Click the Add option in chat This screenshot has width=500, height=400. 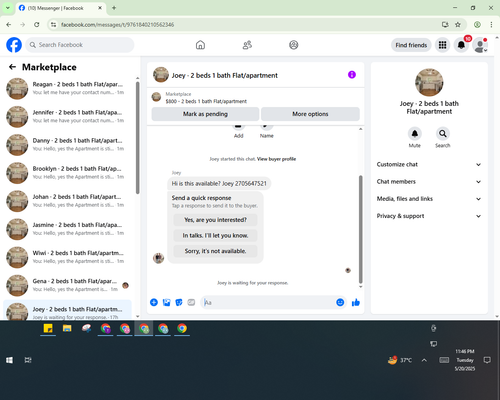pyautogui.click(x=238, y=132)
